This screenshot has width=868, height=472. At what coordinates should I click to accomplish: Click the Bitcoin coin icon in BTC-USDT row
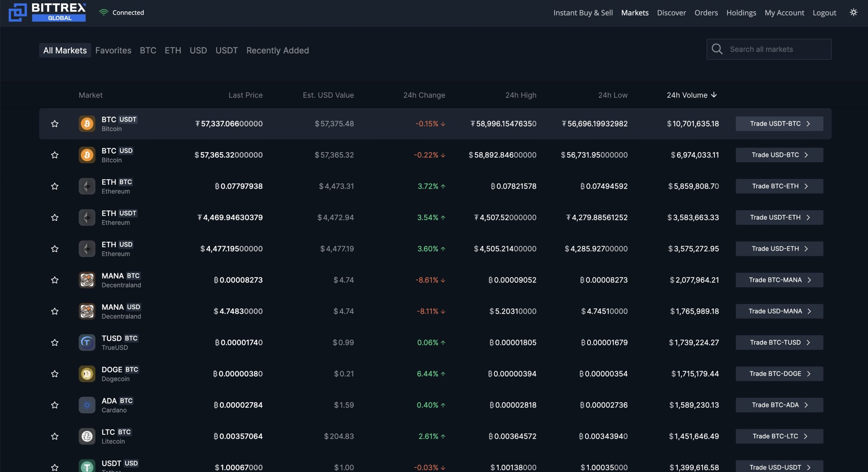[x=87, y=124]
